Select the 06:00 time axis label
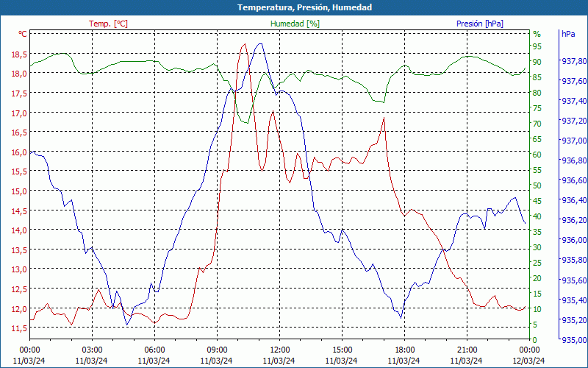588x368 pixels. (x=154, y=350)
